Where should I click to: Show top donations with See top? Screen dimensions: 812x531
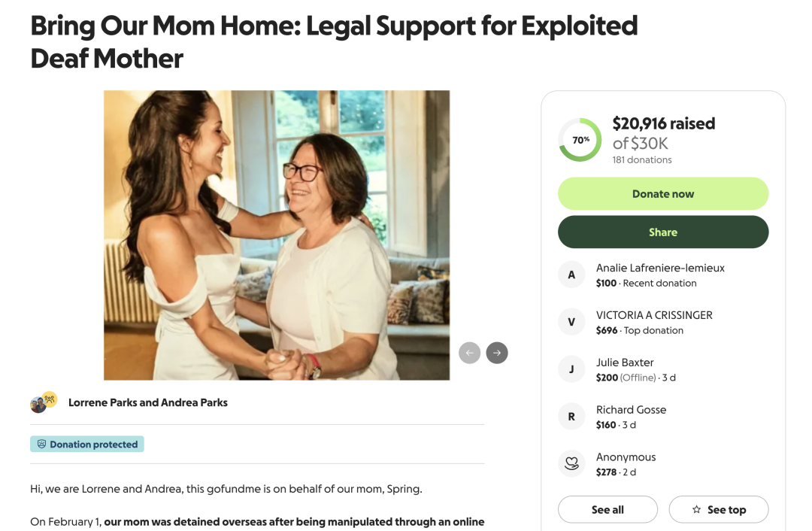click(x=719, y=510)
